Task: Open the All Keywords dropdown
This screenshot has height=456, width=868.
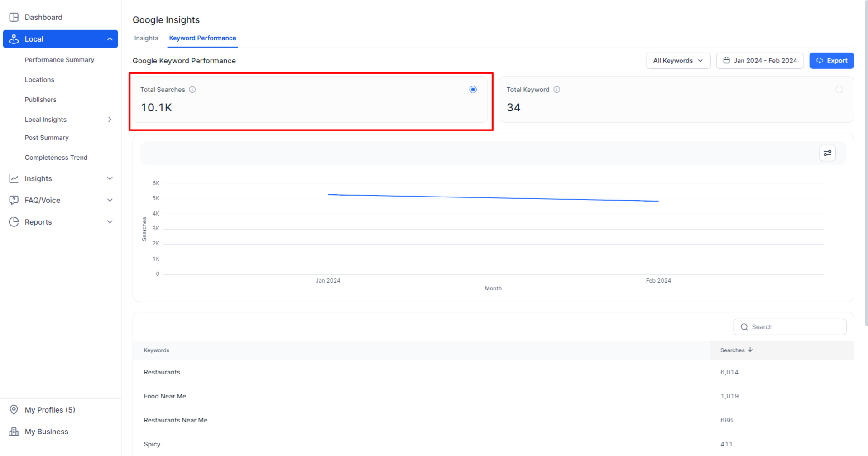Action: [678, 61]
